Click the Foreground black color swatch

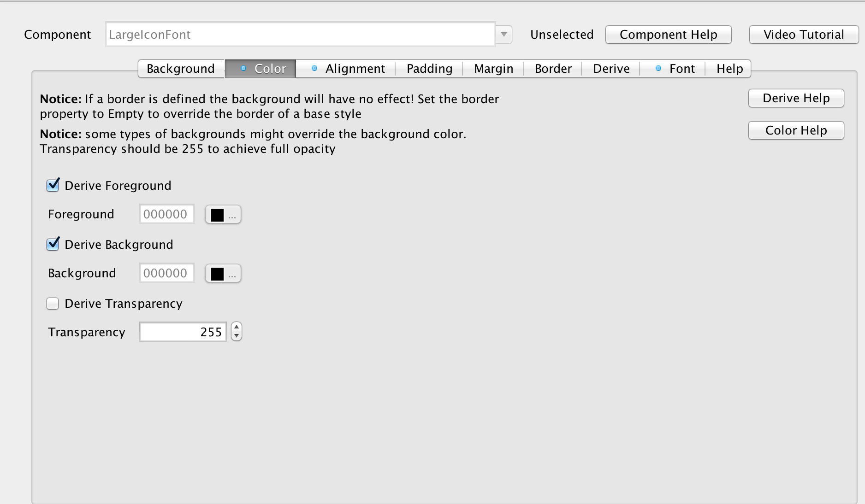[217, 214]
